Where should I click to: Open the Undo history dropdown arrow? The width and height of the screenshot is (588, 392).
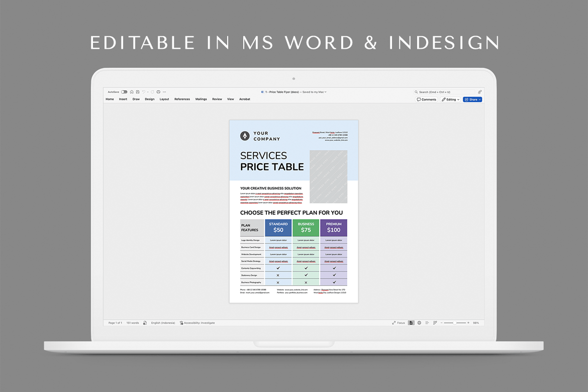coord(148,92)
